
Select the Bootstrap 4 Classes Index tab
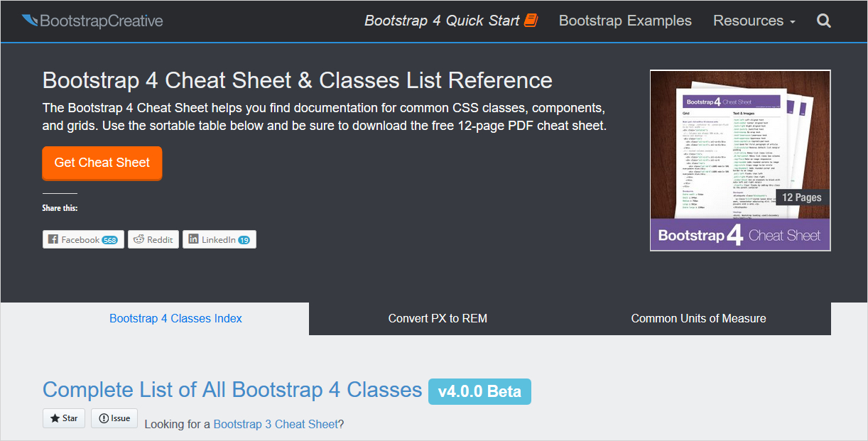[175, 318]
